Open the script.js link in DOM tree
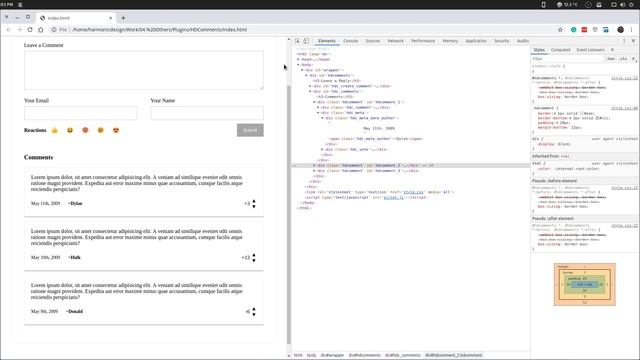 [x=393, y=197]
